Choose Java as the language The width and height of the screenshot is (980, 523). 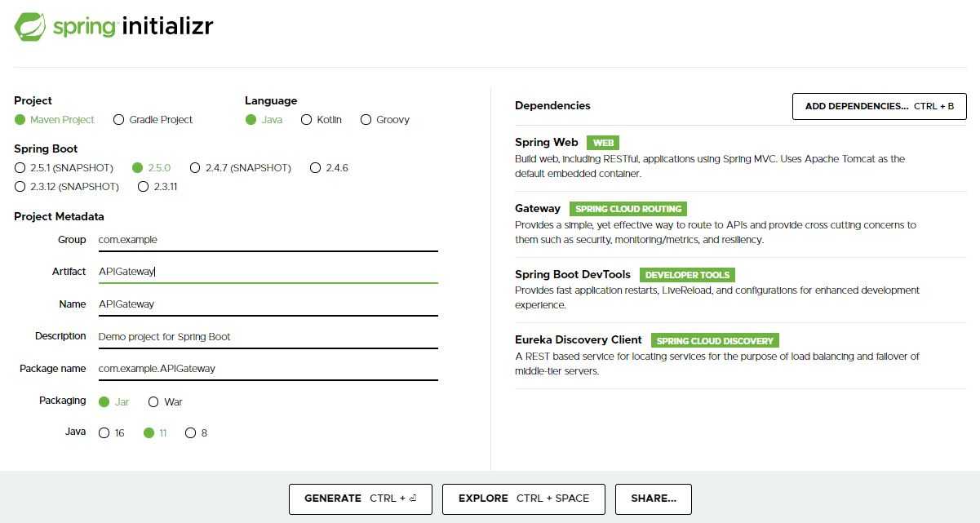click(264, 120)
